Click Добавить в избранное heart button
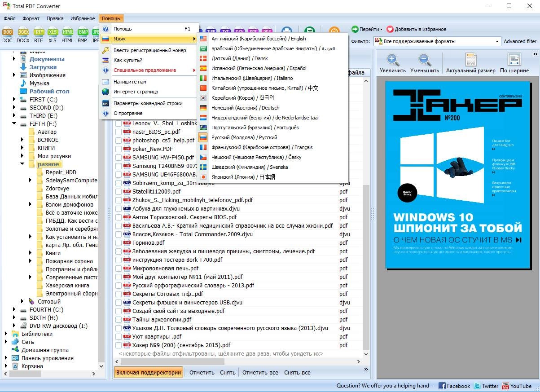540x392 pixels. pos(416,29)
